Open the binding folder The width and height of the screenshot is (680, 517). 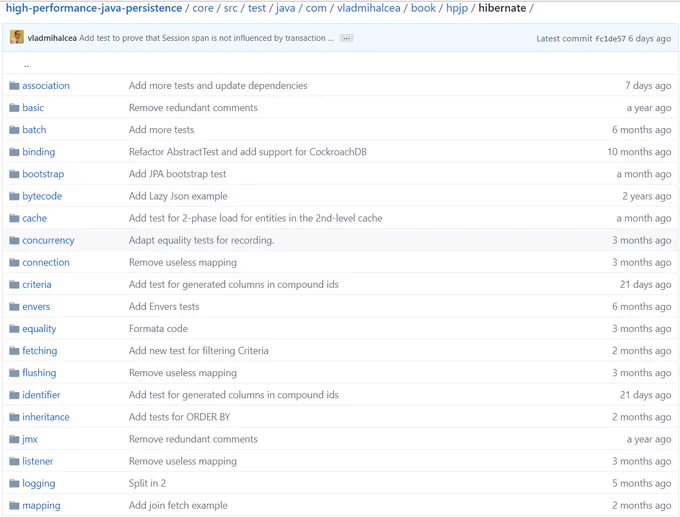pos(39,152)
